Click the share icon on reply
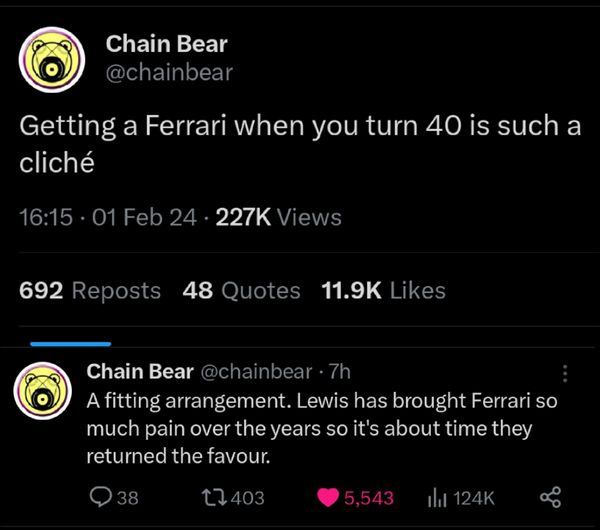The image size is (600, 530). [x=550, y=497]
